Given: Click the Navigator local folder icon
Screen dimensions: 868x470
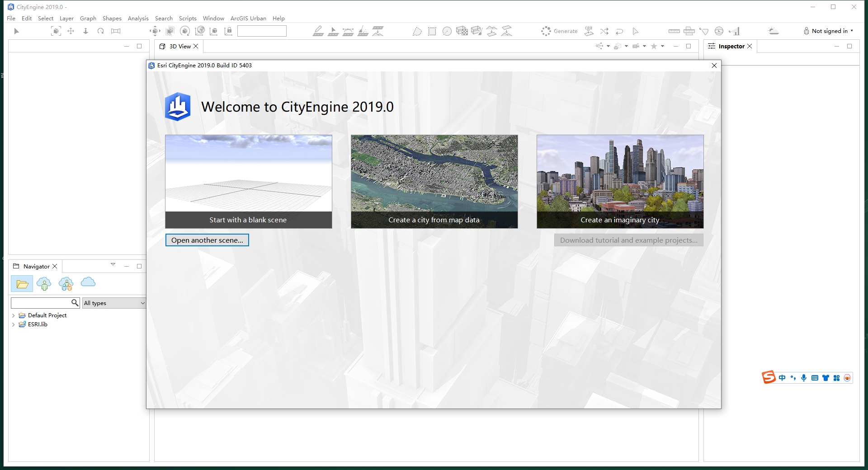Looking at the screenshot, I should 22,284.
